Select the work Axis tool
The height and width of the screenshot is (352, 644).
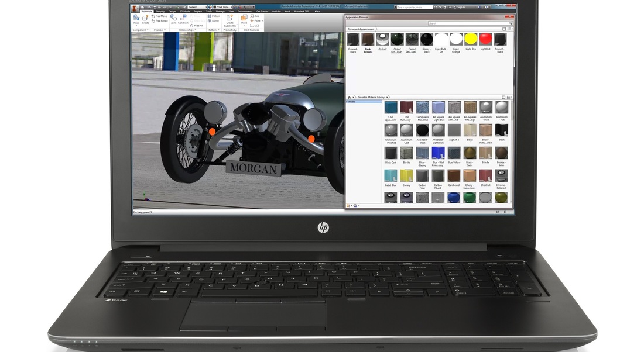click(255, 16)
